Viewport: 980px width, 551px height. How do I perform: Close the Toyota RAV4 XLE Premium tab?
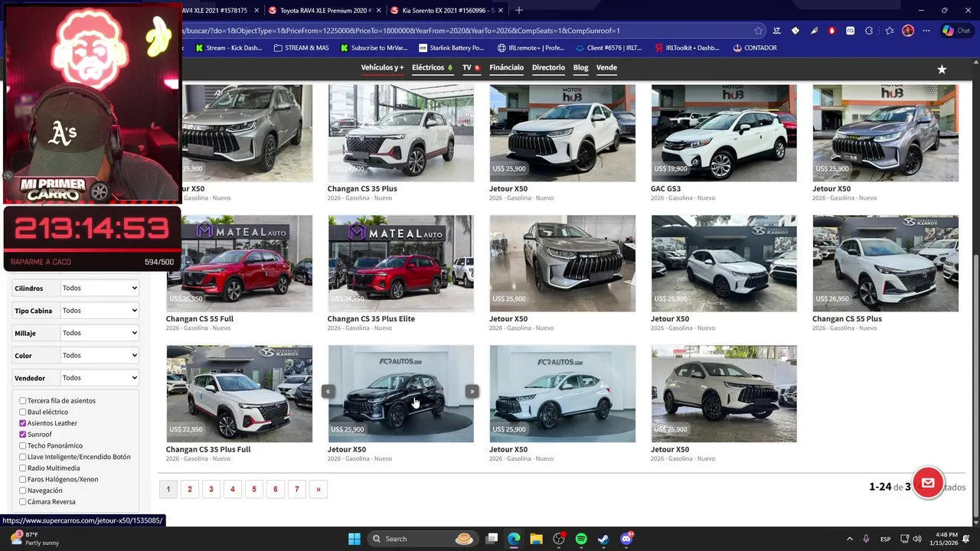click(x=380, y=11)
